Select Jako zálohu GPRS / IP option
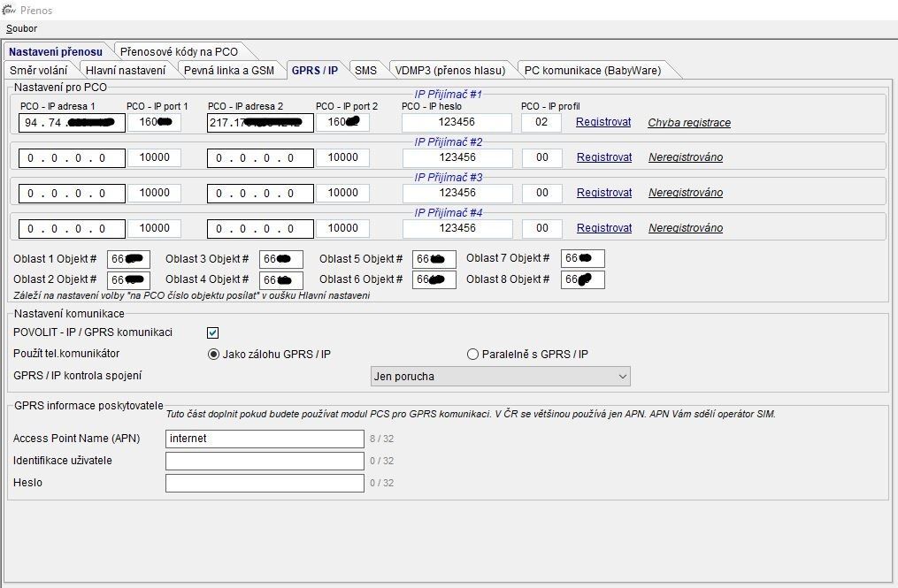This screenshot has height=588, width=898. click(x=213, y=355)
